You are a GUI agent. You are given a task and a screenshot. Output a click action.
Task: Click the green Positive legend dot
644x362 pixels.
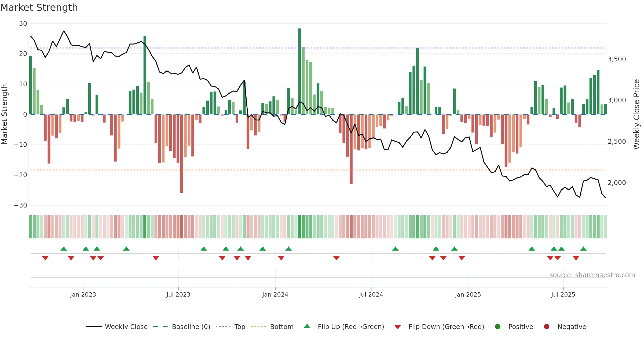[498, 327]
